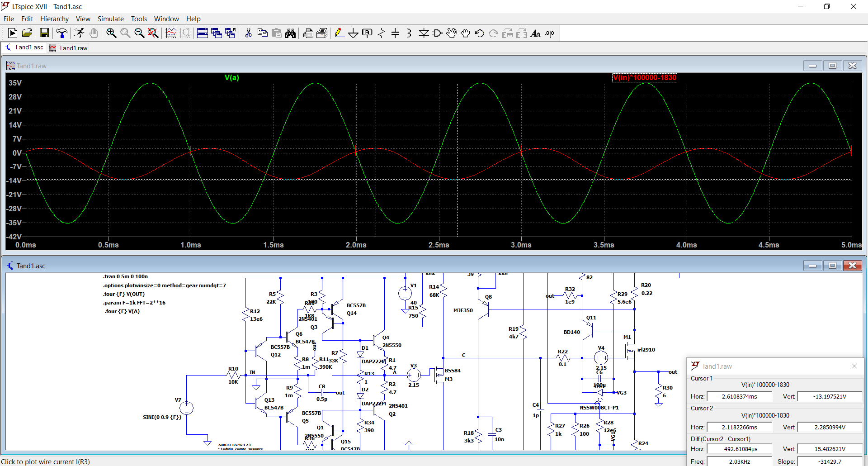
Task: Select the SPICE directive .op icon
Action: [x=550, y=33]
